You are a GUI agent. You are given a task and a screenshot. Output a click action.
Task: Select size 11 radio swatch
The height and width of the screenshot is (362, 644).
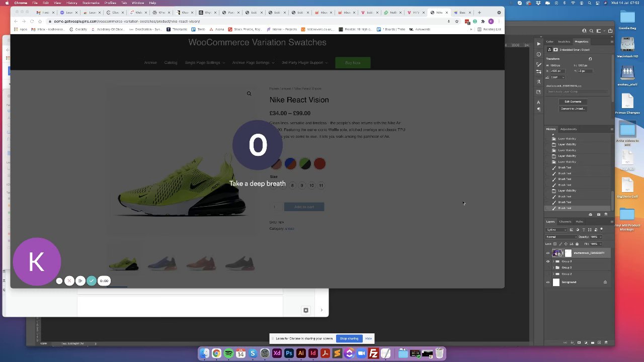coord(321,186)
